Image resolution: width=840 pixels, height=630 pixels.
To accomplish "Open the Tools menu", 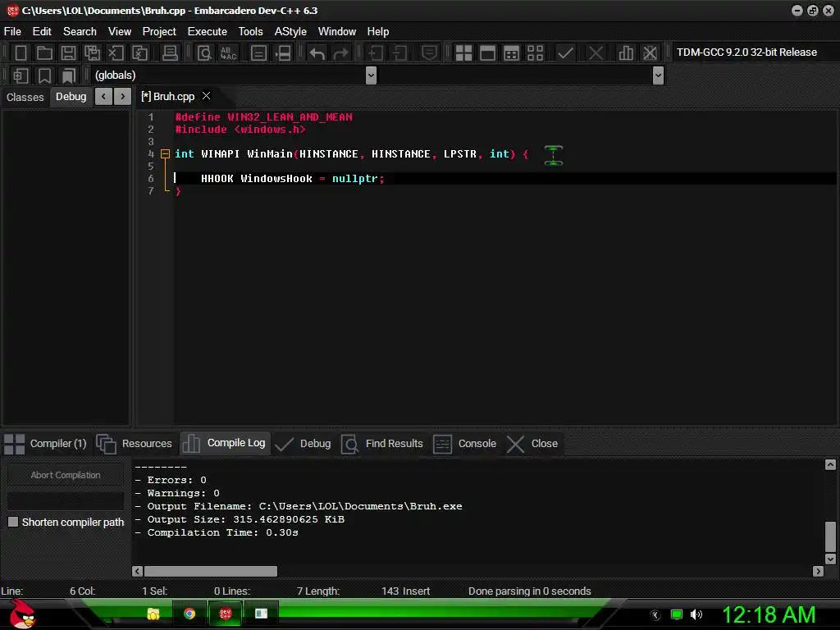I will click(x=251, y=32).
